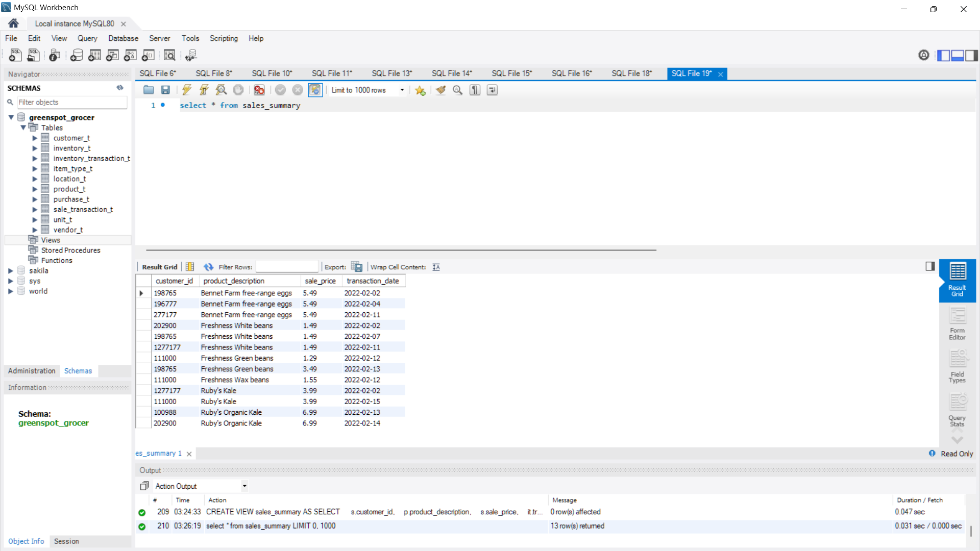Expand the vendor_t table
The image size is (980, 551).
35,230
